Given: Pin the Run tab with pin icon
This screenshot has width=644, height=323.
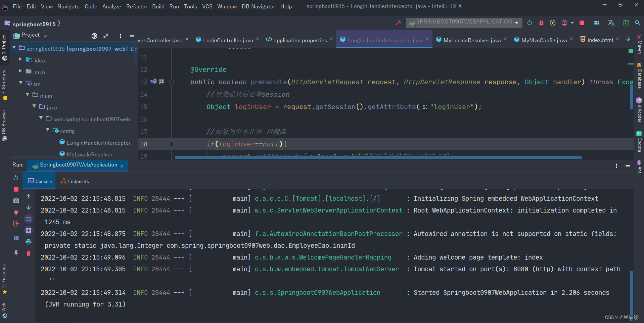Looking at the screenshot, I should click(x=16, y=253).
